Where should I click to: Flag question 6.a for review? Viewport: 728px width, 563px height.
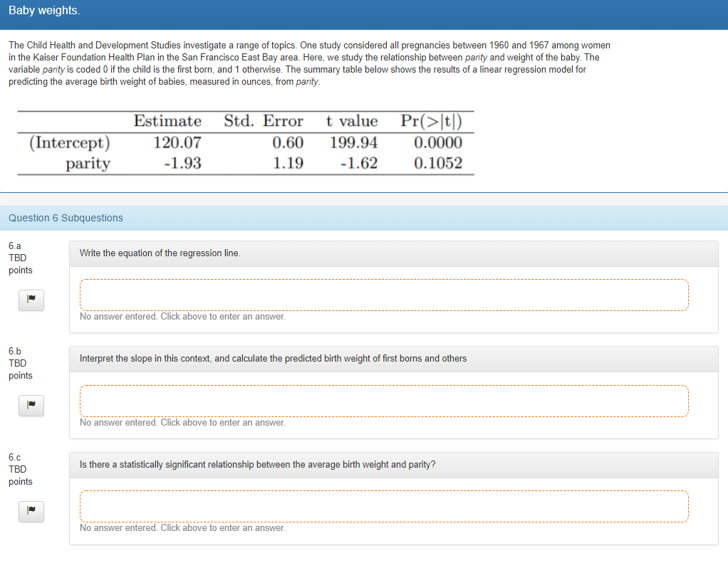tap(31, 300)
